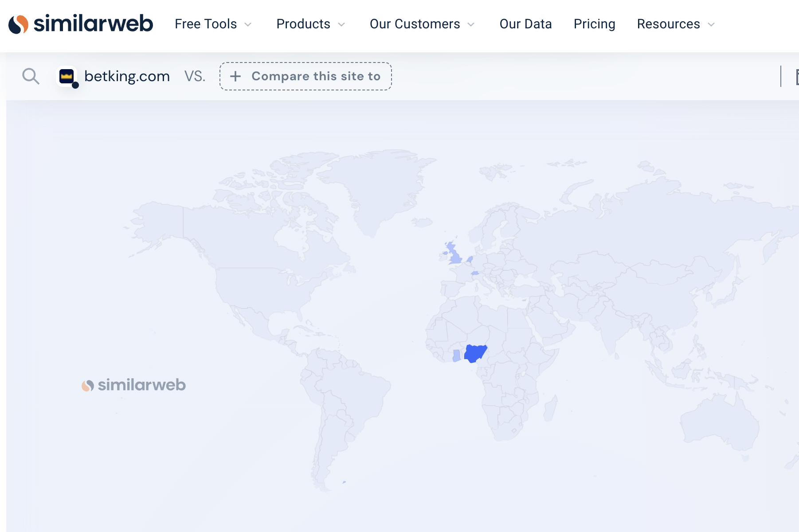The height and width of the screenshot is (532, 799).
Task: Click the similarweb wordmark in header
Action: click(93, 23)
